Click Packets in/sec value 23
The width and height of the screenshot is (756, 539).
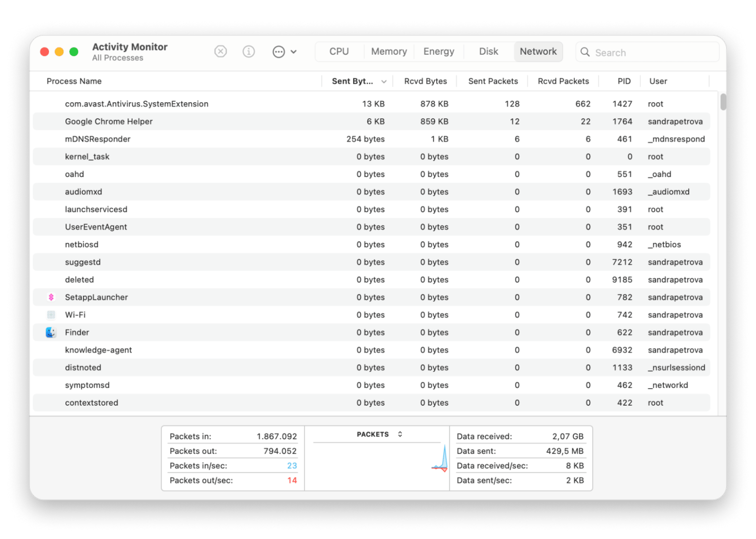(x=292, y=466)
